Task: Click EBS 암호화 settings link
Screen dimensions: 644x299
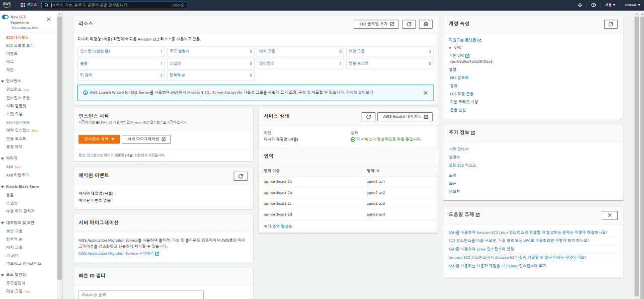Action: pos(459,78)
